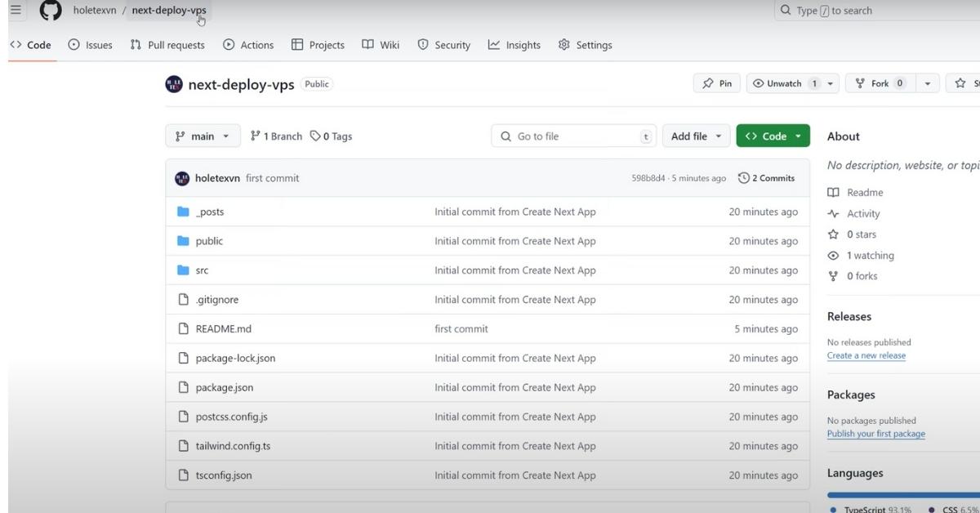View the 1 Branch link
The width and height of the screenshot is (980, 513).
click(x=276, y=136)
